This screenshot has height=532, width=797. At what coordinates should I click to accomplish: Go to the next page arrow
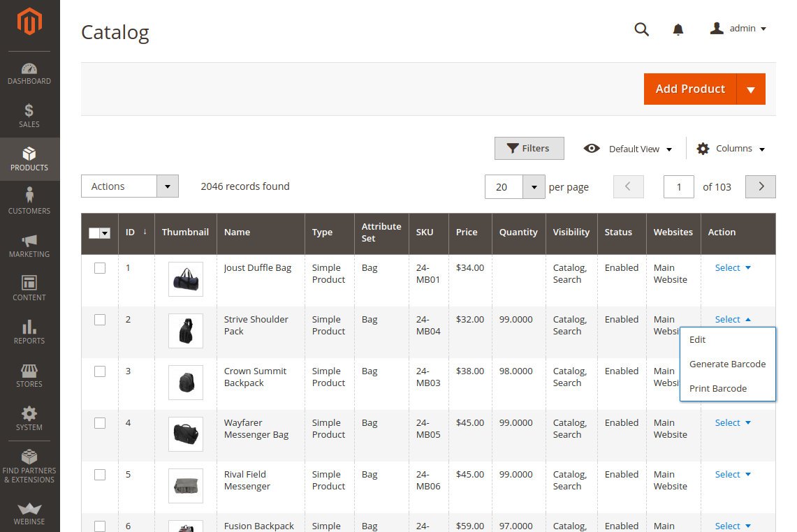pos(761,186)
